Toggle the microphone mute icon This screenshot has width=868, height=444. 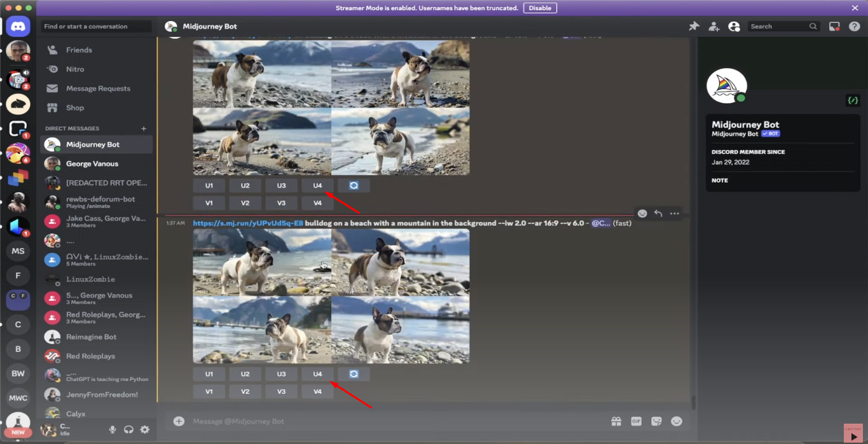pyautogui.click(x=113, y=429)
